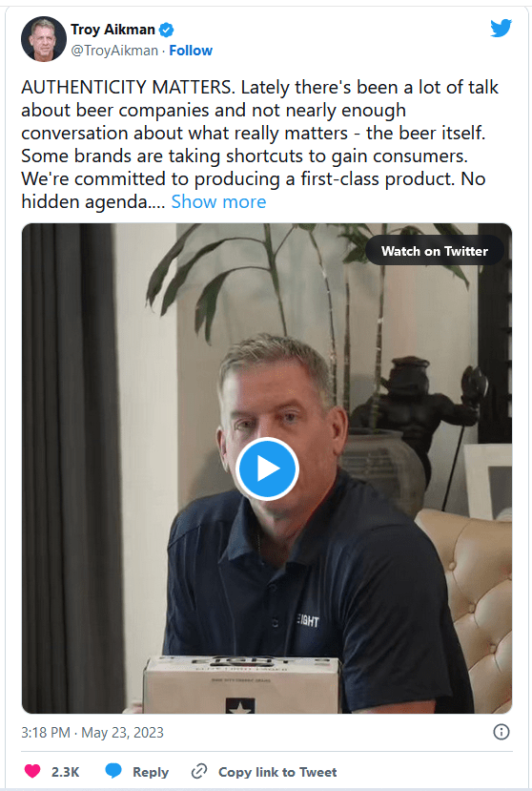Select Copy link to Tweet text
Image resolution: width=532 pixels, height=791 pixels.
pos(277,772)
